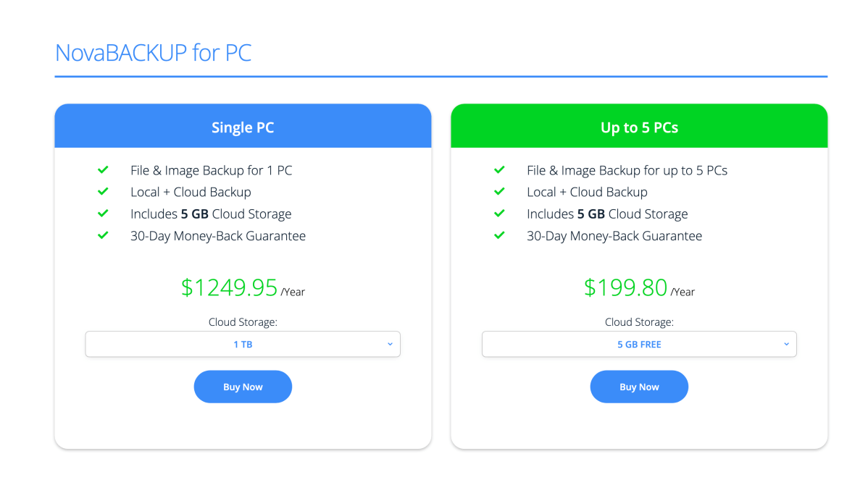Click checkmark next to 5 PCs Local + Cloud Backup
868x480 pixels.
click(499, 191)
